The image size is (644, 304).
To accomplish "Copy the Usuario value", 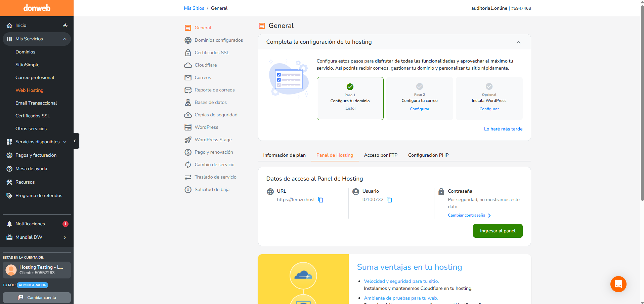I will pos(389,200).
